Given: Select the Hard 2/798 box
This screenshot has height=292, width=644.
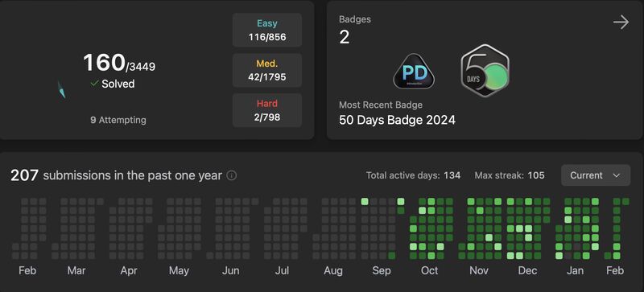Looking at the screenshot, I should tap(267, 110).
